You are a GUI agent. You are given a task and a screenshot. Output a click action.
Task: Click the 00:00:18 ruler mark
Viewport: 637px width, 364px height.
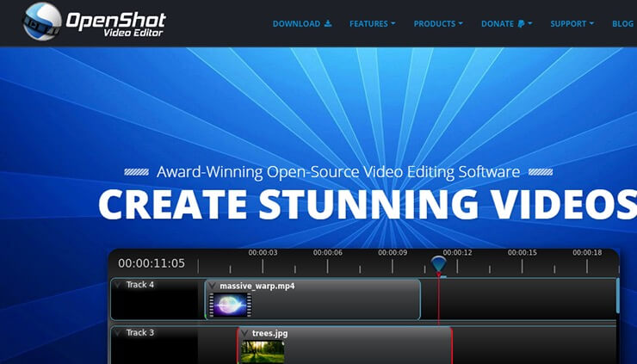coord(587,253)
